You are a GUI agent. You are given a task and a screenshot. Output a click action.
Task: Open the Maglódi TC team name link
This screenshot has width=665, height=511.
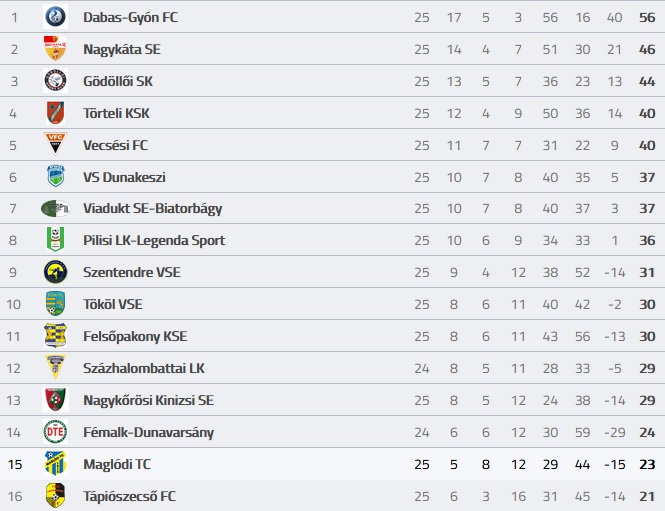coord(117,464)
